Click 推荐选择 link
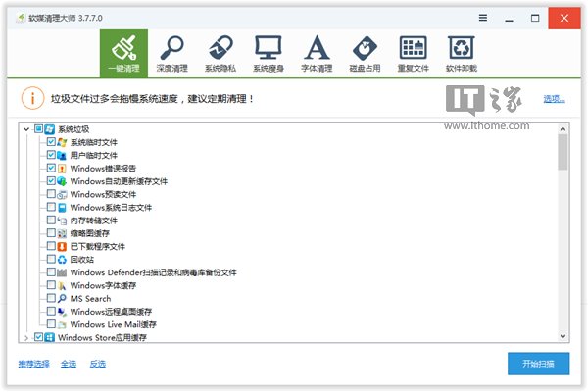588x392 pixels. coord(33,364)
